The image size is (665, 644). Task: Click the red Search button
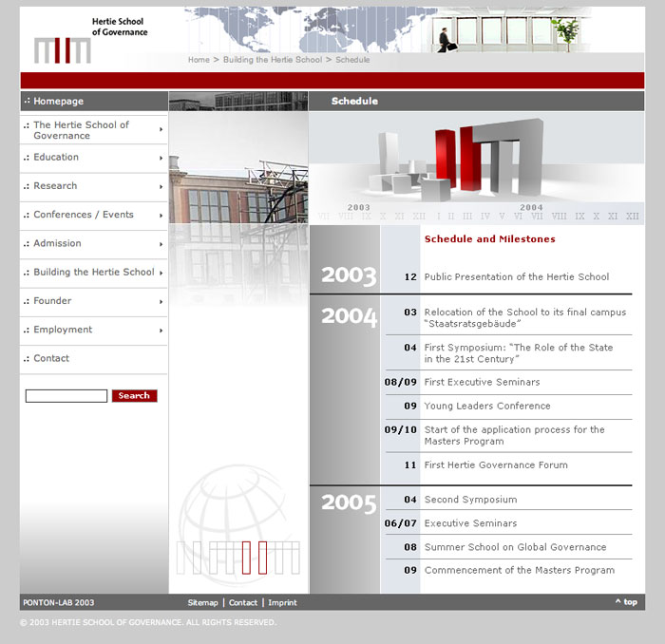pos(135,396)
